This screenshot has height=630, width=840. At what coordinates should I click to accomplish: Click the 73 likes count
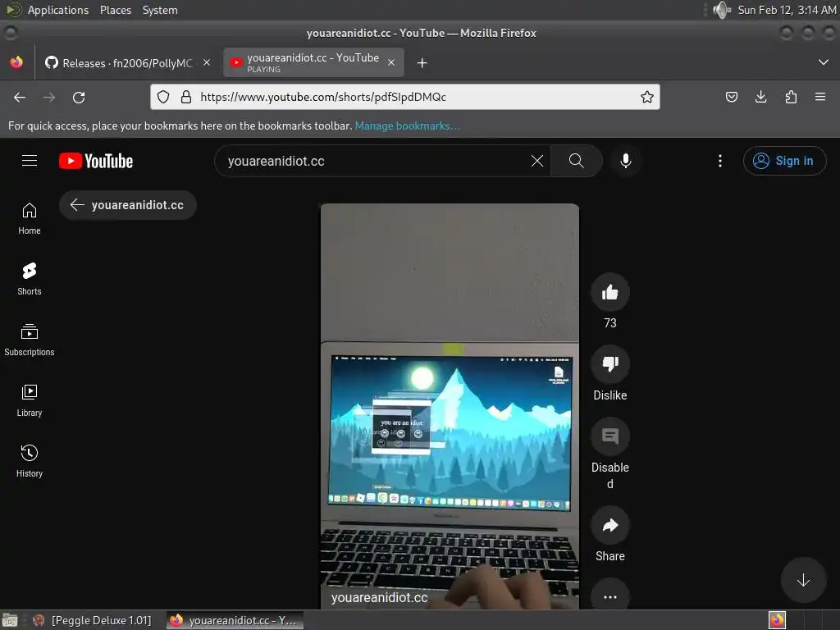(x=609, y=323)
